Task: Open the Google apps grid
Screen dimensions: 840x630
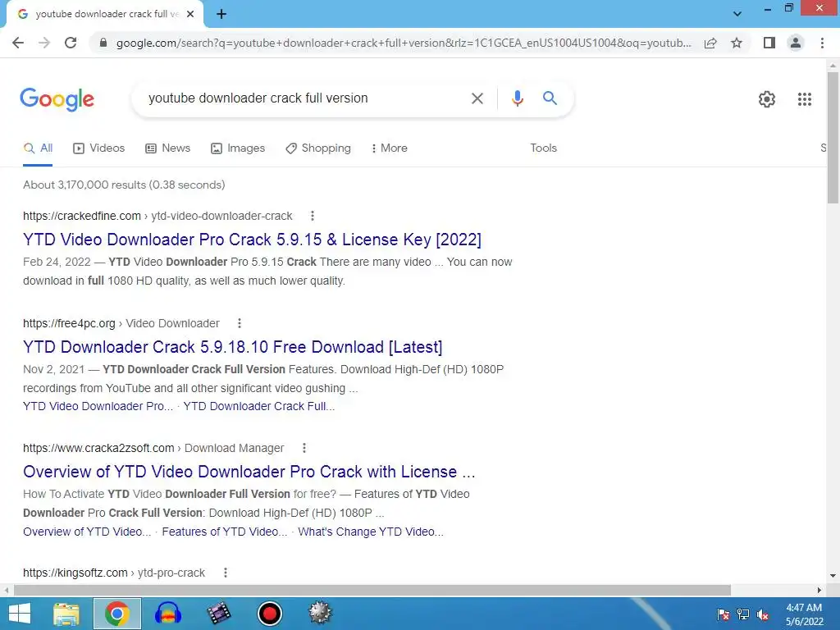Action: [x=804, y=99]
